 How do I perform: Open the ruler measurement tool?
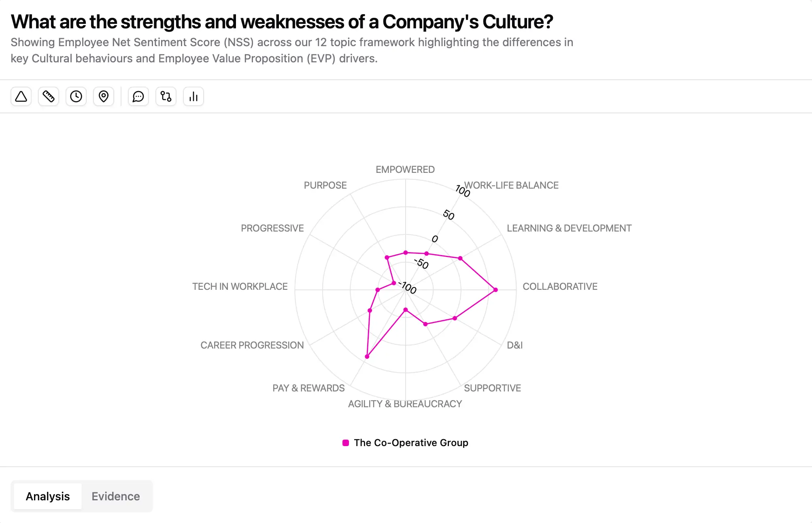(48, 96)
